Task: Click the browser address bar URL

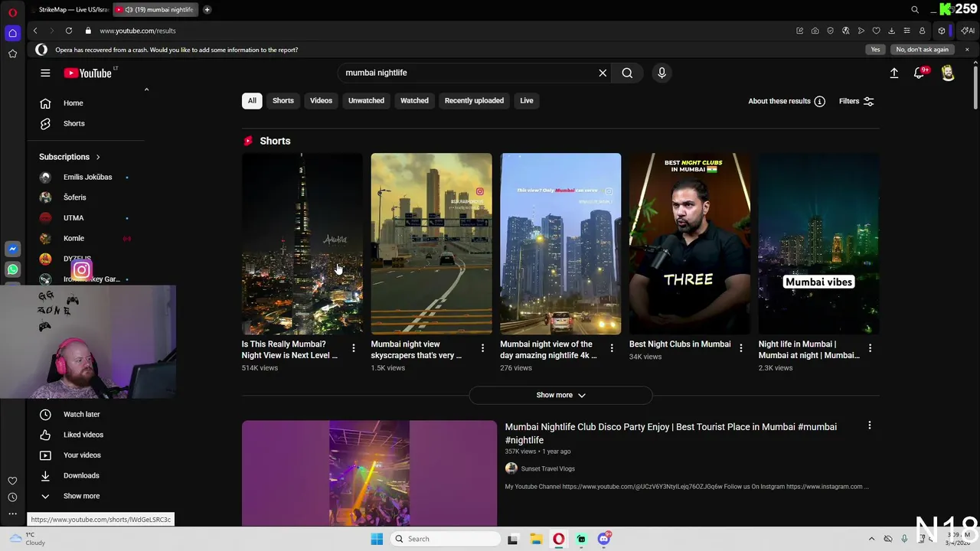Action: point(138,31)
